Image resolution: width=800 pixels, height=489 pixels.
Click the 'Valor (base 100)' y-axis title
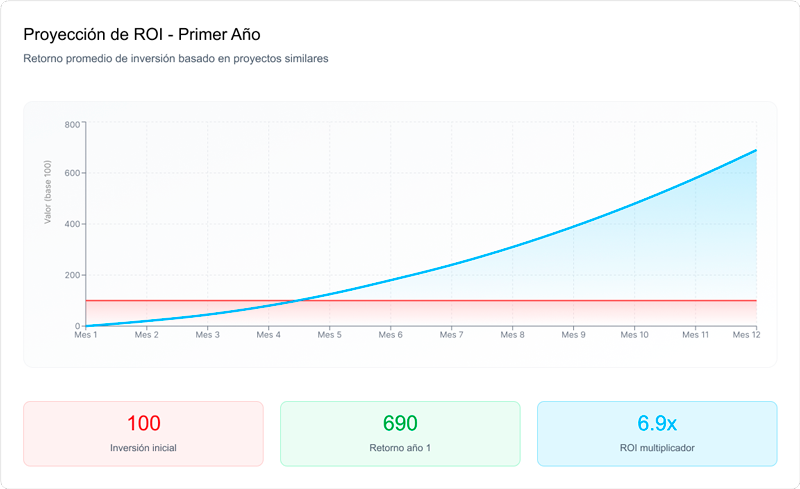click(x=47, y=194)
